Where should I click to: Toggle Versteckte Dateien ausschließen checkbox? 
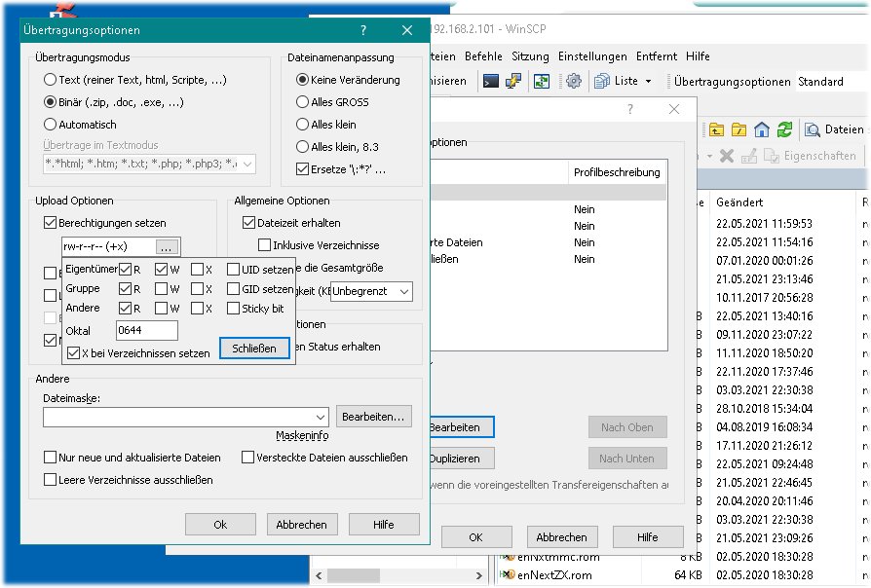tap(248, 458)
